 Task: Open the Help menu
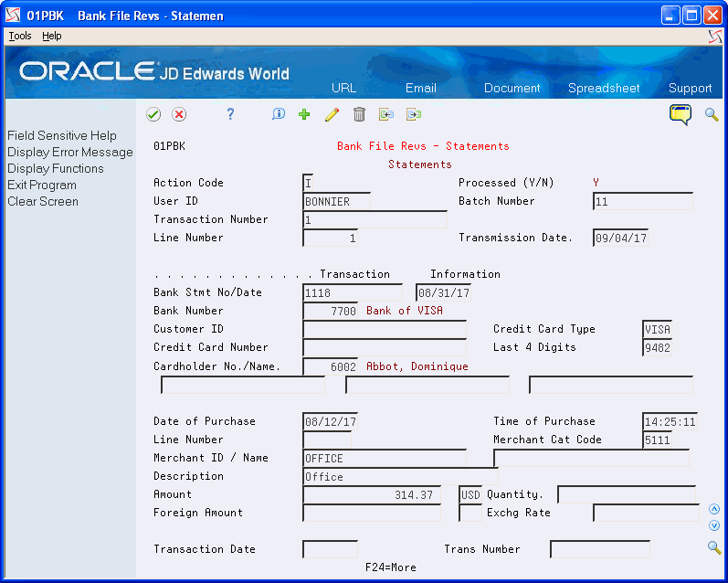[51, 36]
